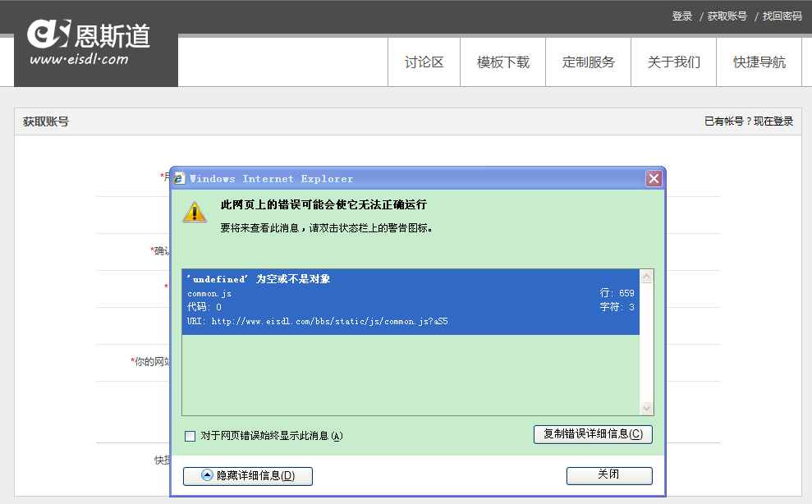Click 现在登录 link
Viewport: 812px width, 504px height.
click(773, 121)
